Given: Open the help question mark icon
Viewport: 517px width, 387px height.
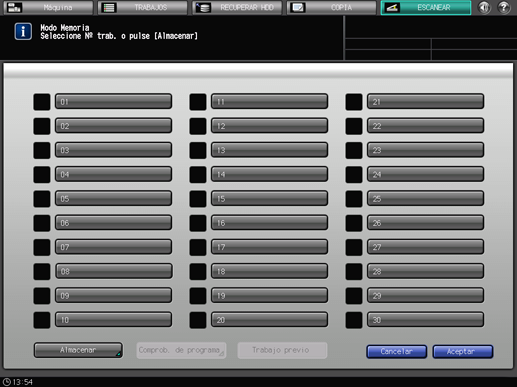Looking at the screenshot, I should [504, 7].
